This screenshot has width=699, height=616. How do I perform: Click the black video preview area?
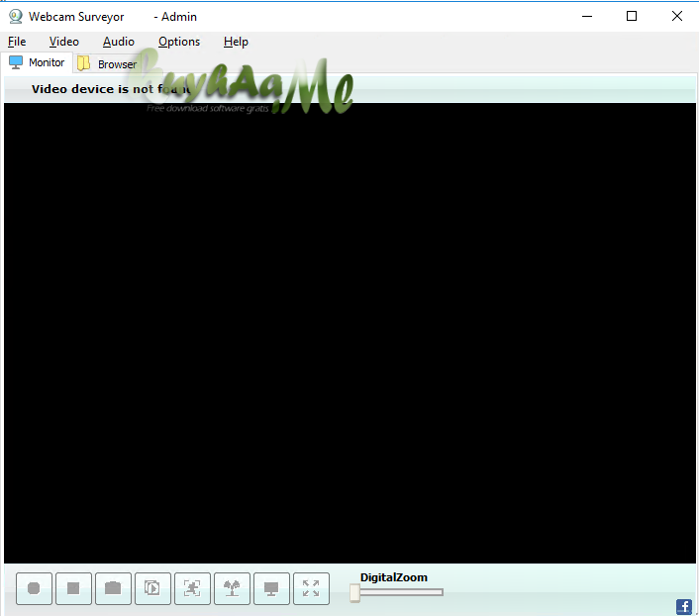[349, 333]
